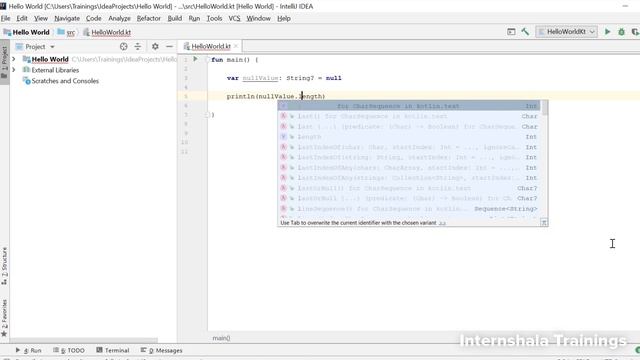Open the Edit menu
The width and height of the screenshot is (640, 360).
(x=22, y=18)
